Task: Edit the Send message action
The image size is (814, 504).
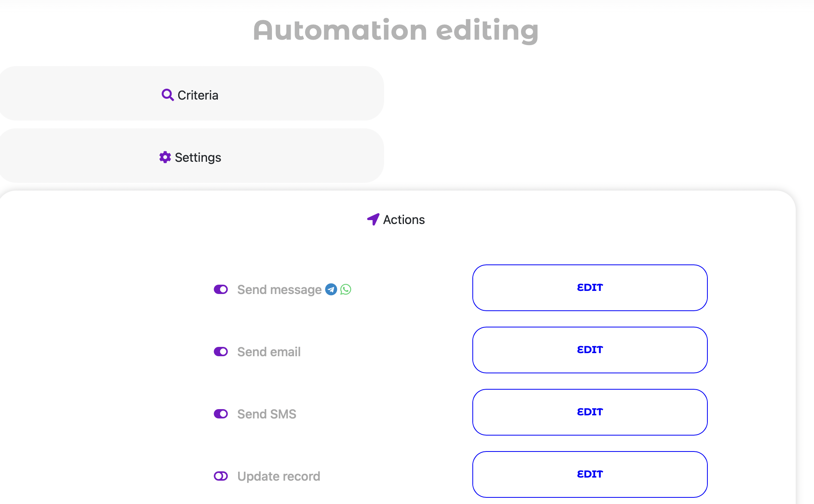Action: [590, 288]
